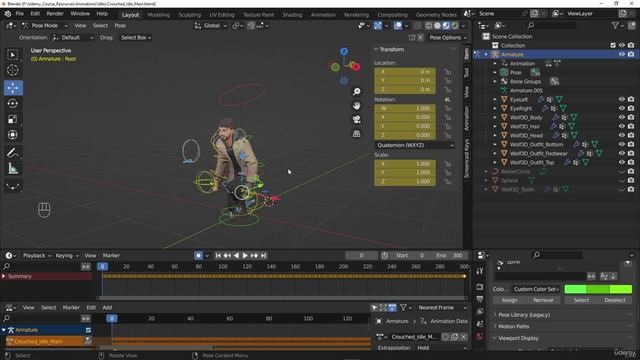Jump to next keyframe

click(254, 256)
